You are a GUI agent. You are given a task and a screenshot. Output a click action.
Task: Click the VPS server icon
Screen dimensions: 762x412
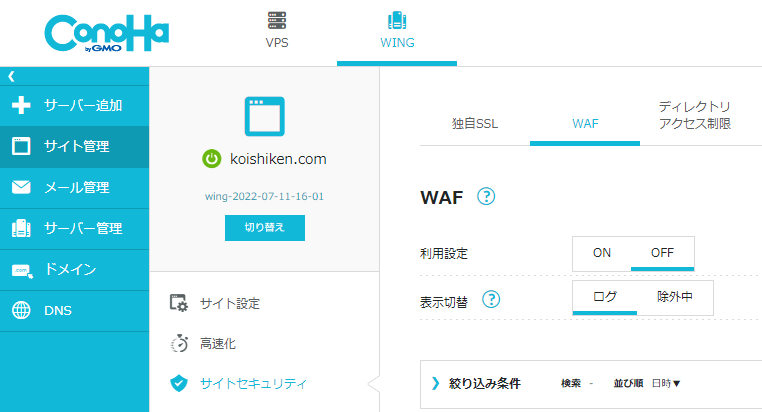(x=277, y=20)
